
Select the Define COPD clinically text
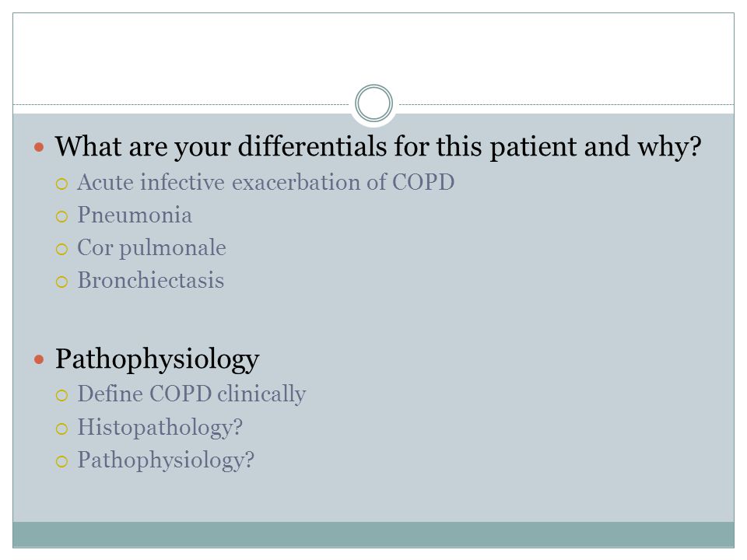point(191,394)
